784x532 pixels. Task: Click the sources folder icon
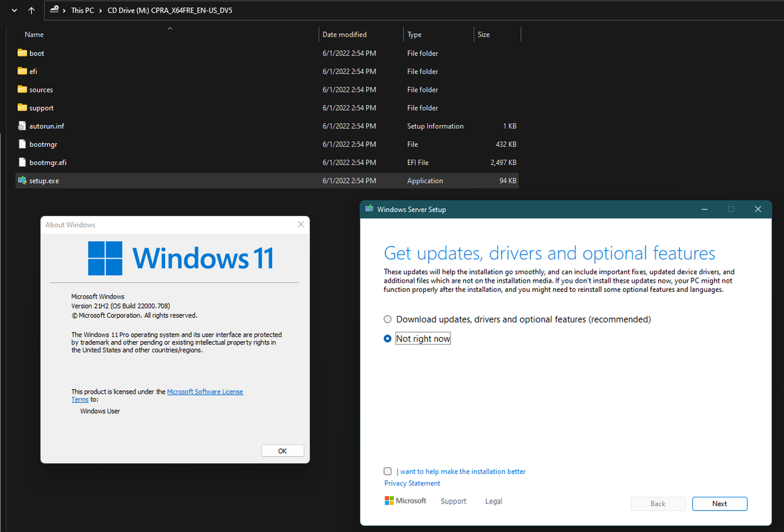pos(22,89)
